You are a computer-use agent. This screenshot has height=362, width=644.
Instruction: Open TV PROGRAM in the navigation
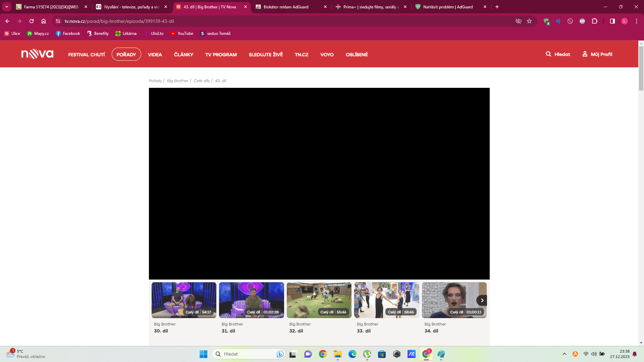pos(221,54)
